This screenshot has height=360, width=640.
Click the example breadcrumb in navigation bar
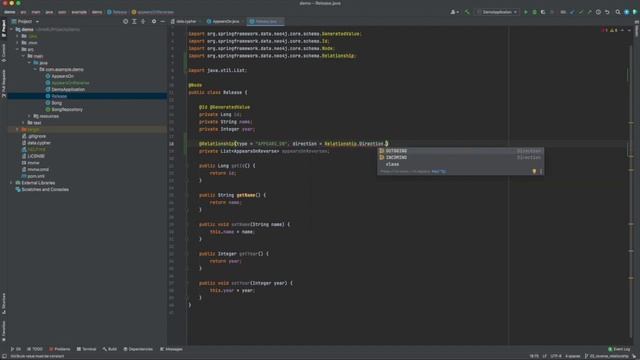click(x=79, y=12)
